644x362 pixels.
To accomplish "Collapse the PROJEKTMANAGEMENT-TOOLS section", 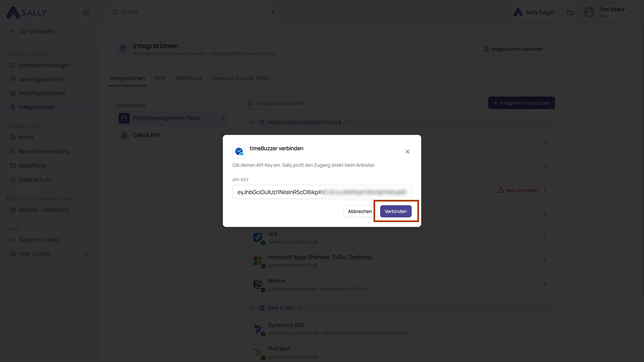I will 253,123.
